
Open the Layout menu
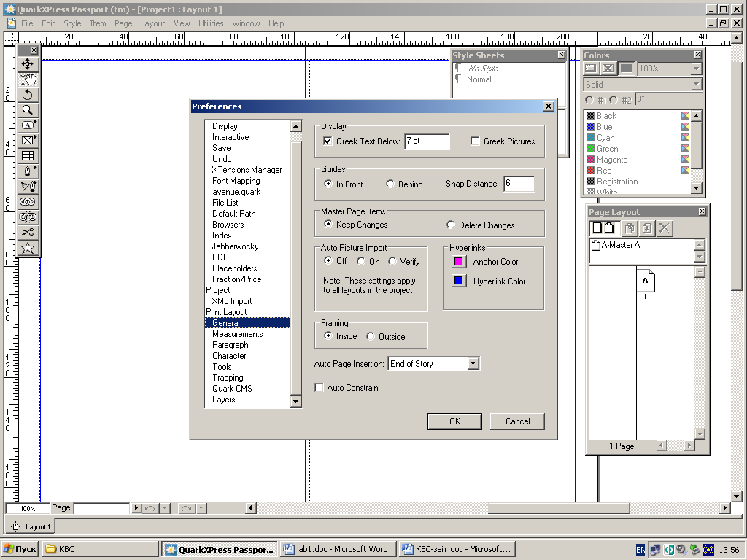tap(152, 23)
